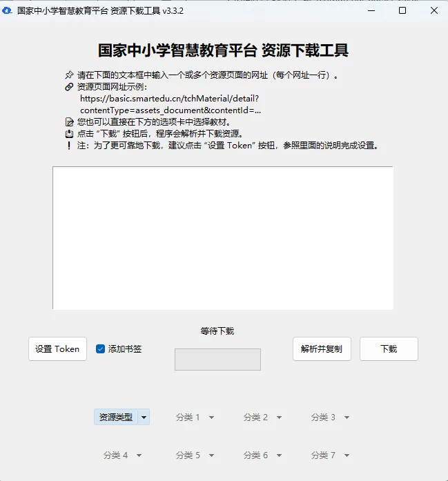448x481 pixels.
Task: Click the contentType=assets_document&contentId=... text line
Action: click(x=171, y=110)
